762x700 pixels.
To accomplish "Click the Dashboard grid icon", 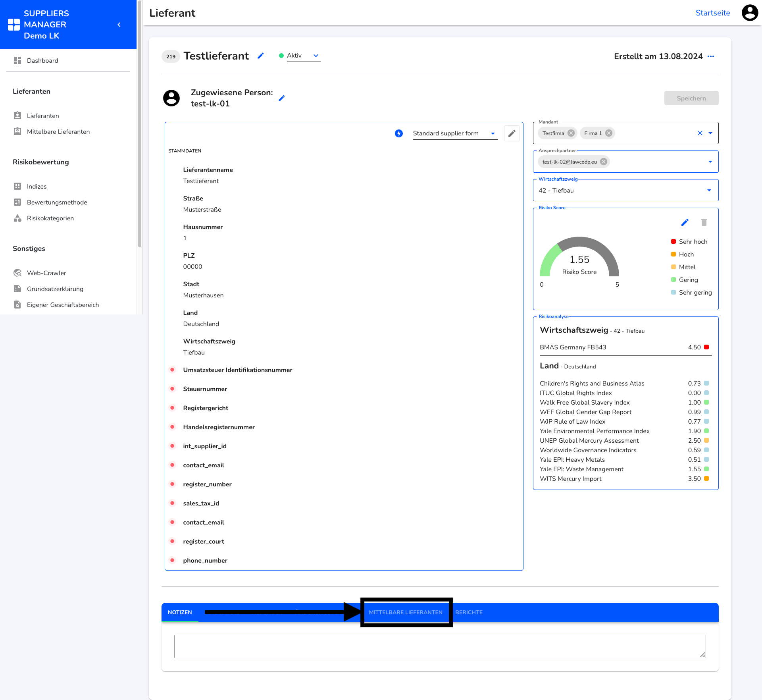I will [x=17, y=60].
